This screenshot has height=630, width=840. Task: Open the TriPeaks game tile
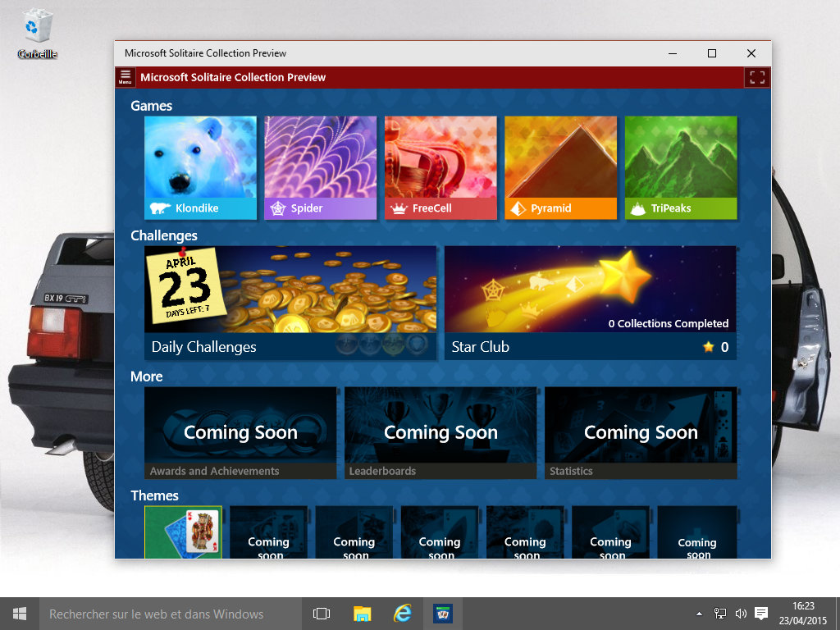(680, 167)
